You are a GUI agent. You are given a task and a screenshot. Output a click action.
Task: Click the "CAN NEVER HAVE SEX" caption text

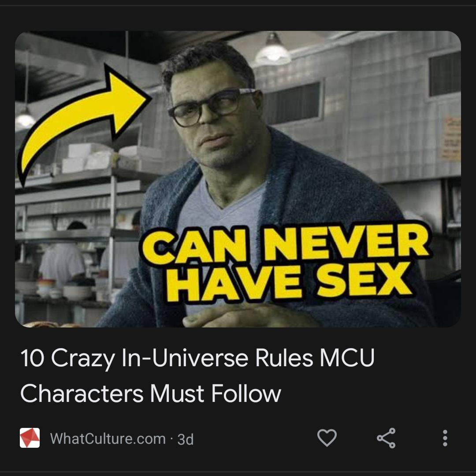[x=285, y=264]
